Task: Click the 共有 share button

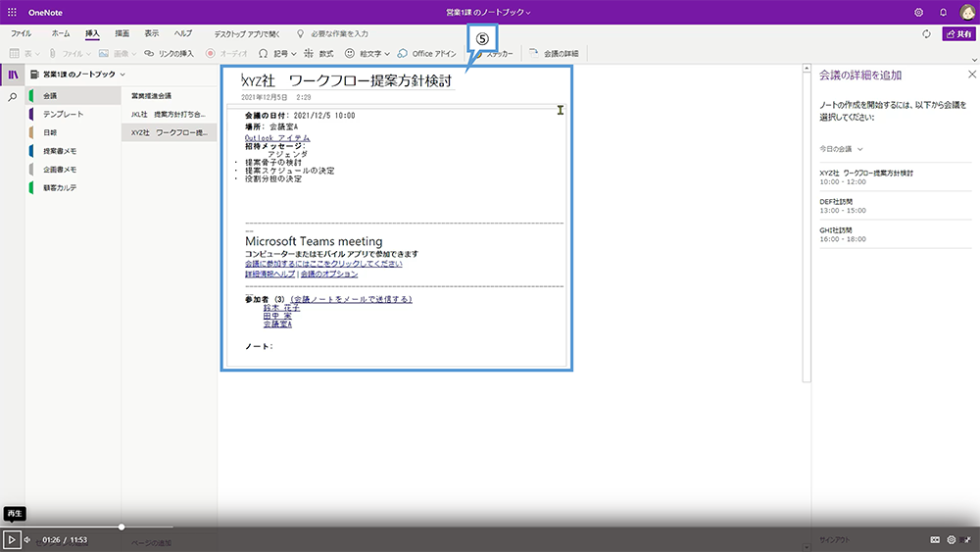Action: tap(958, 33)
